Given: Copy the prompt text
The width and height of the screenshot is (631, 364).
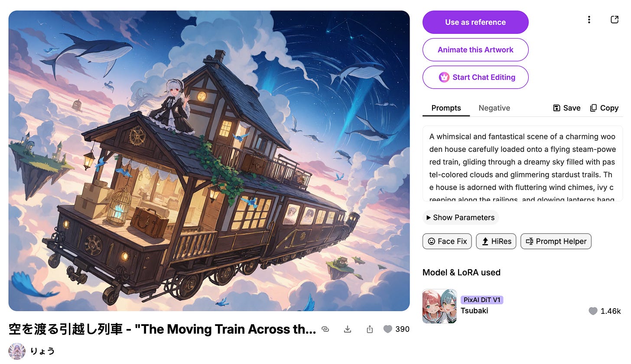Looking at the screenshot, I should coord(604,108).
